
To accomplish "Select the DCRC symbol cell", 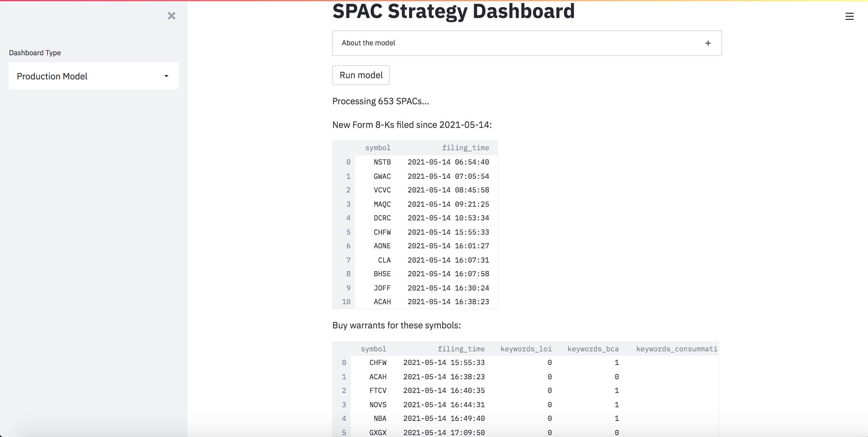I will click(382, 218).
